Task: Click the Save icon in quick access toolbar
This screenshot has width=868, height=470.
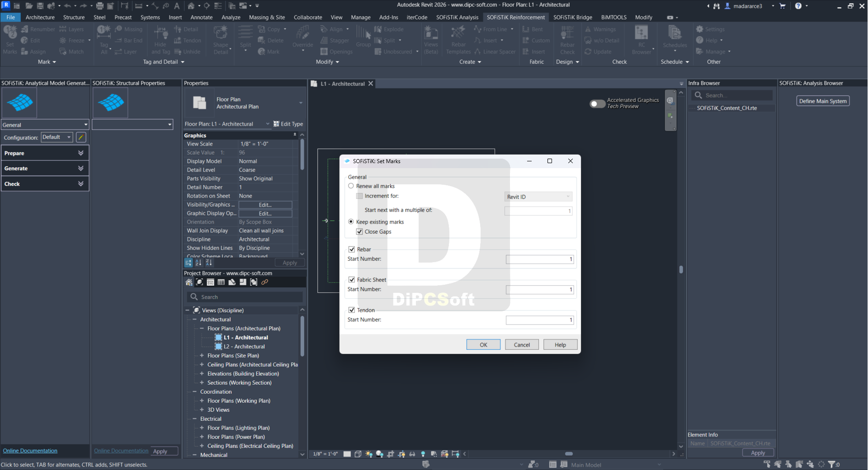Action: coord(40,6)
